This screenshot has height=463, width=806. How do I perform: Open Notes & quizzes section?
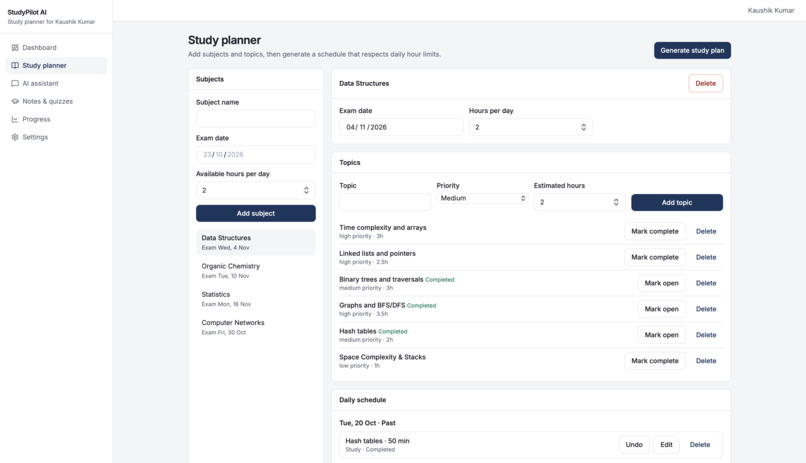[x=56, y=102]
